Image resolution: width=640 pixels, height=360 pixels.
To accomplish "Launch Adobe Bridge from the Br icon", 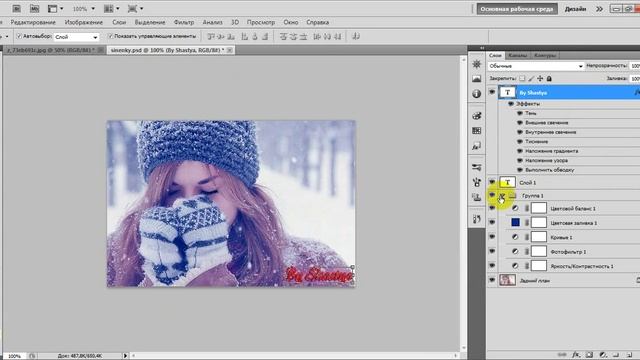I will point(16,8).
